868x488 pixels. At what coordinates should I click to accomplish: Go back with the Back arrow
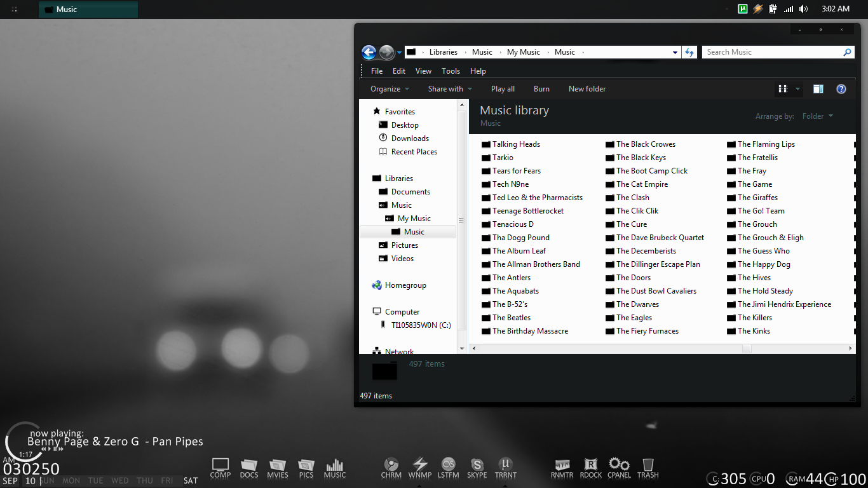click(369, 52)
